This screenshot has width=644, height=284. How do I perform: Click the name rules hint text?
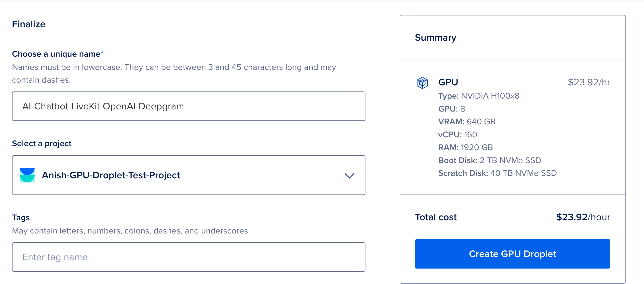click(174, 74)
